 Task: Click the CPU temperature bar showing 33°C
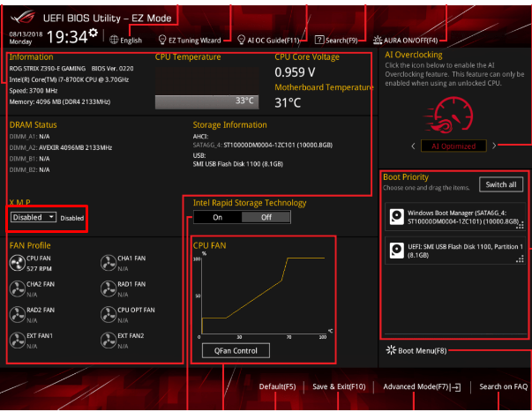click(207, 101)
